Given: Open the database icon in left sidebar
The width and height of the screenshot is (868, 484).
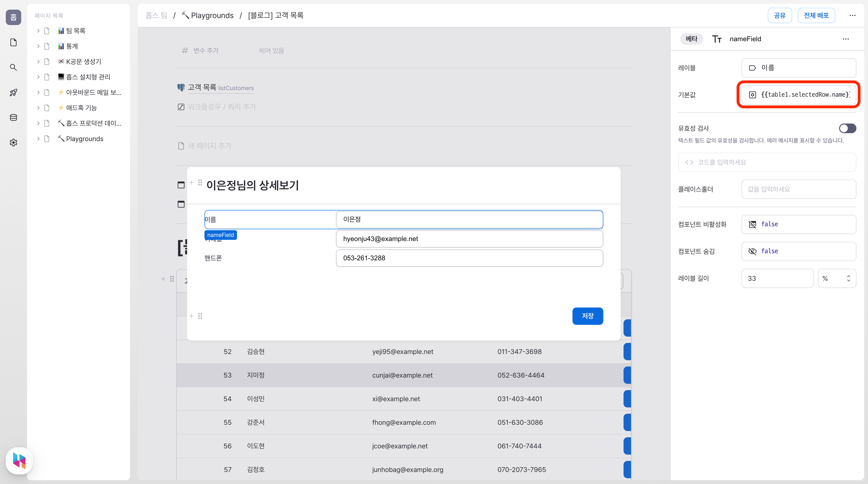Looking at the screenshot, I should coord(13,118).
